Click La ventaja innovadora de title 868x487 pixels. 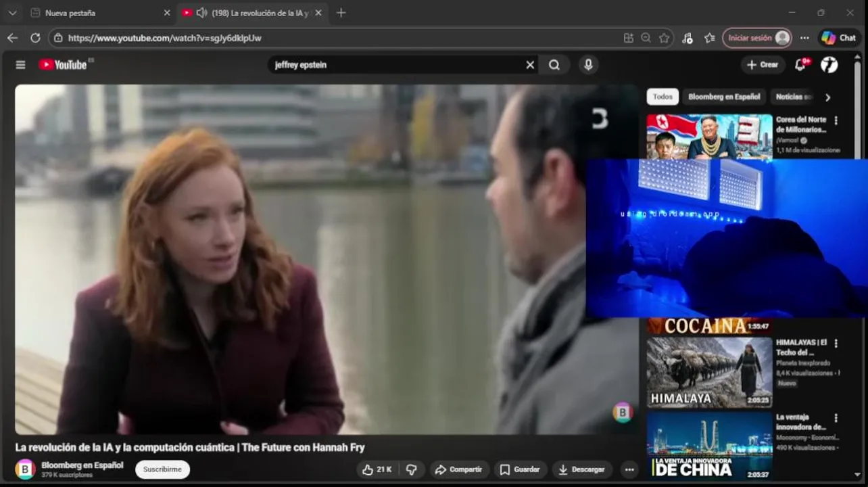point(801,422)
